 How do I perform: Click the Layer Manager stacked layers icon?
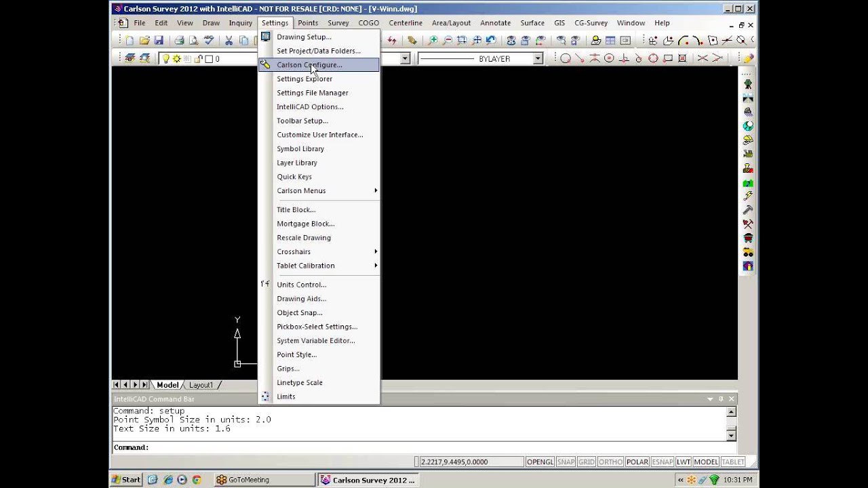(x=130, y=58)
